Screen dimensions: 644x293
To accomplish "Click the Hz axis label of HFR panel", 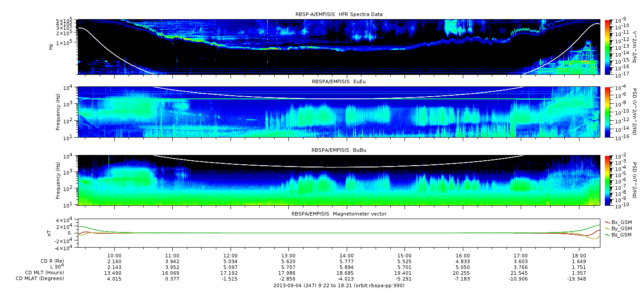I will pos(52,46).
